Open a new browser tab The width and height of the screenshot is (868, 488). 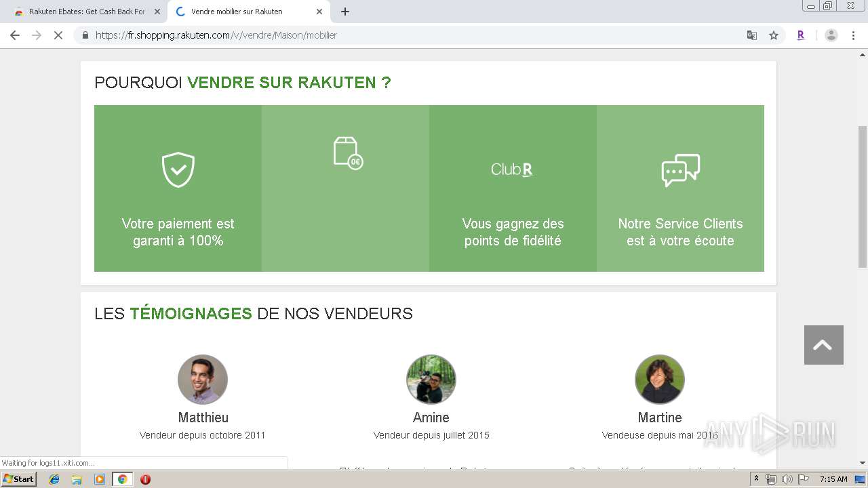[345, 12]
